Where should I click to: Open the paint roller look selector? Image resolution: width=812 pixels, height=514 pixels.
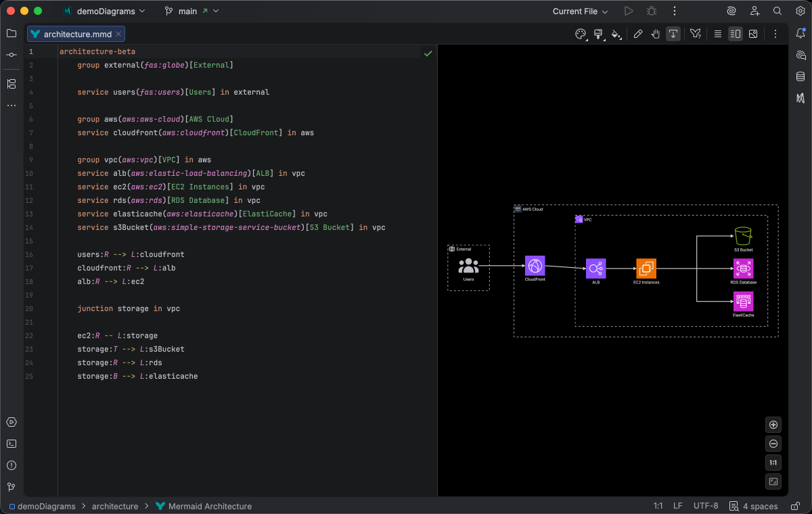(598, 34)
